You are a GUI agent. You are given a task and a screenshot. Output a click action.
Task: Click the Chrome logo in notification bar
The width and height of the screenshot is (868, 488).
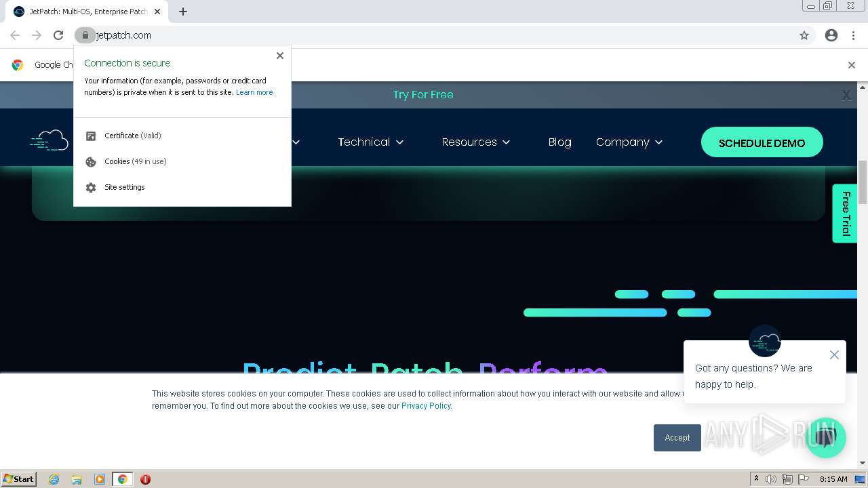[18, 65]
